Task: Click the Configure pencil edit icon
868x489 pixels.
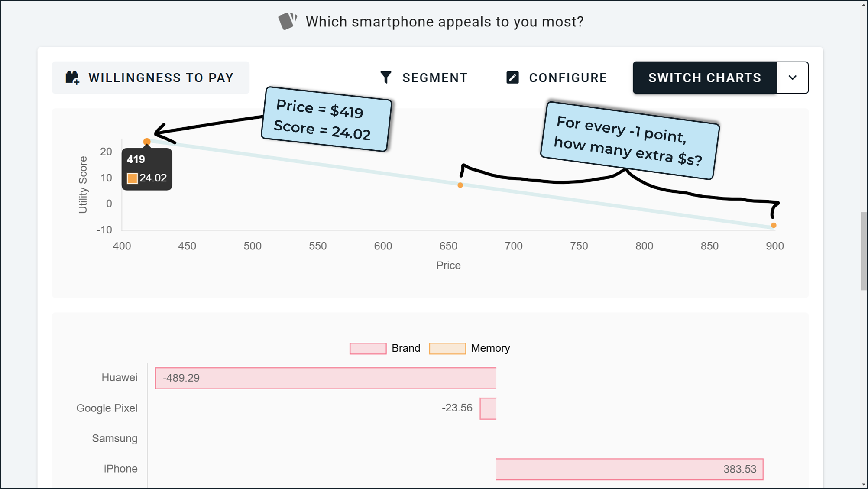Action: (513, 78)
